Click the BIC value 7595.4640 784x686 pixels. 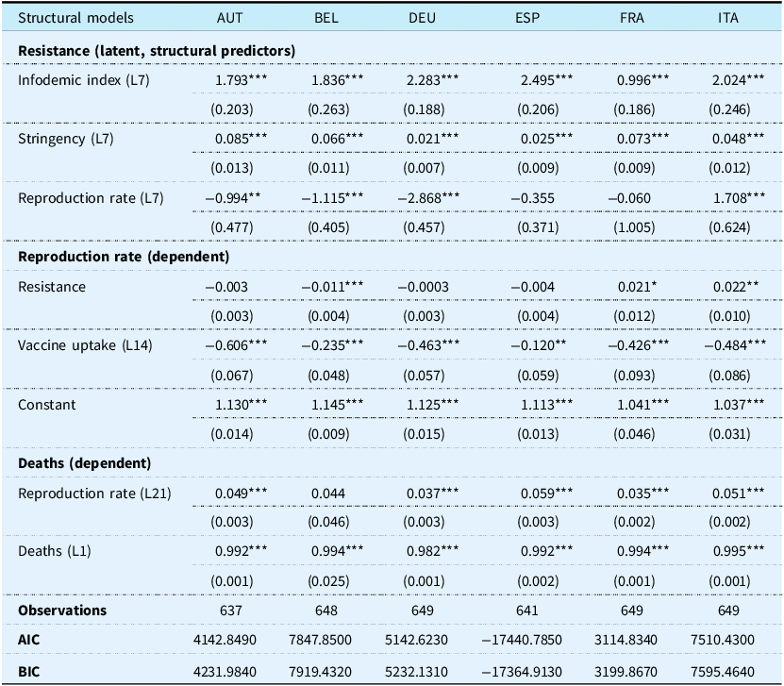click(x=722, y=672)
